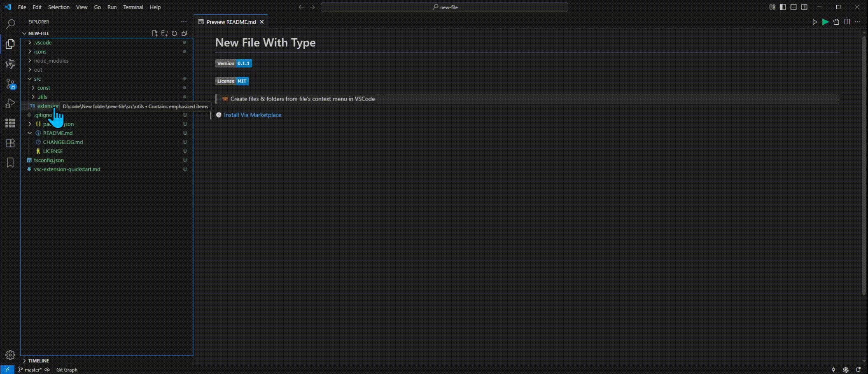Click the New File icon in explorer header
The height and width of the screenshot is (374, 868).
click(154, 33)
